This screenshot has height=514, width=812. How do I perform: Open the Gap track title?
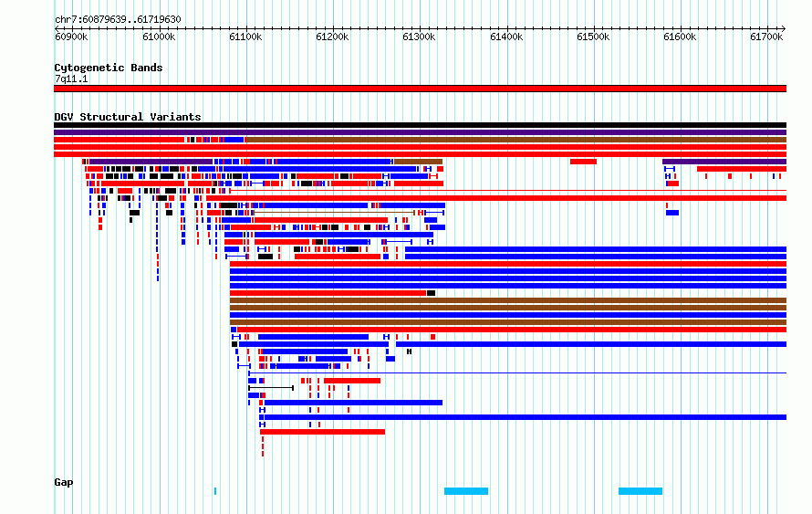pyautogui.click(x=64, y=482)
